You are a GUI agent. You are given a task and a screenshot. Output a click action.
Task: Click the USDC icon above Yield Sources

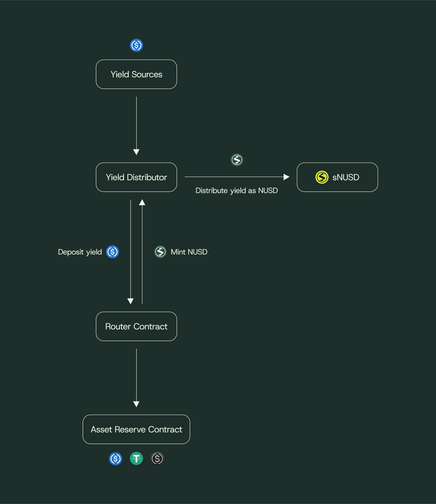[136, 45]
